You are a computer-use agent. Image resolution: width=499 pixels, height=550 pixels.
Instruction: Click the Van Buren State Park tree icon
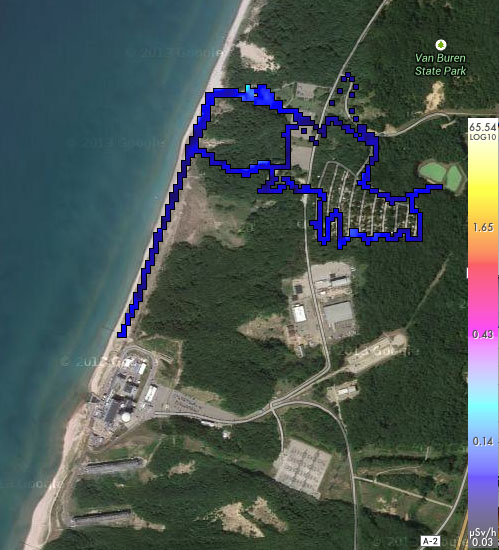click(x=440, y=45)
